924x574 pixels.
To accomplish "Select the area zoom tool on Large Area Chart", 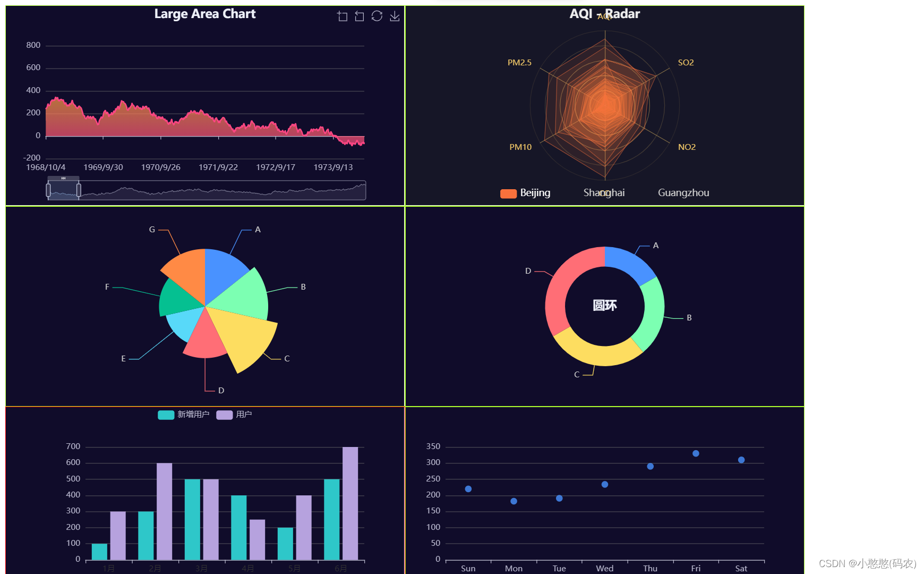I will coord(343,16).
